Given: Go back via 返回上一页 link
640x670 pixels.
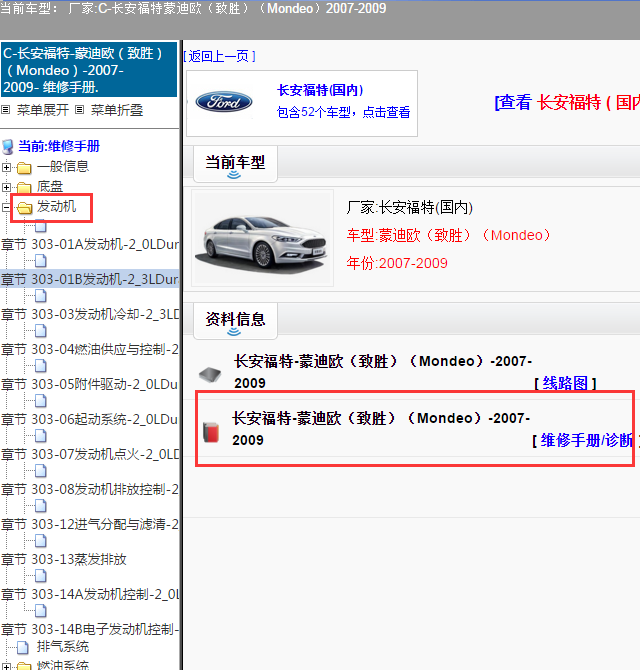Looking at the screenshot, I should 220,56.
